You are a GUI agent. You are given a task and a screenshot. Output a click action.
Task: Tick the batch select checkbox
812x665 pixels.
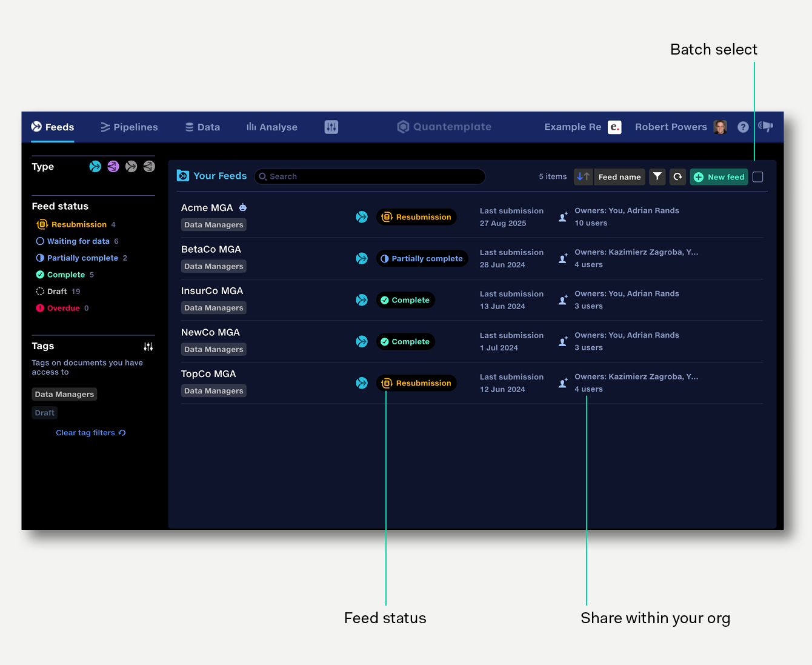pos(757,177)
